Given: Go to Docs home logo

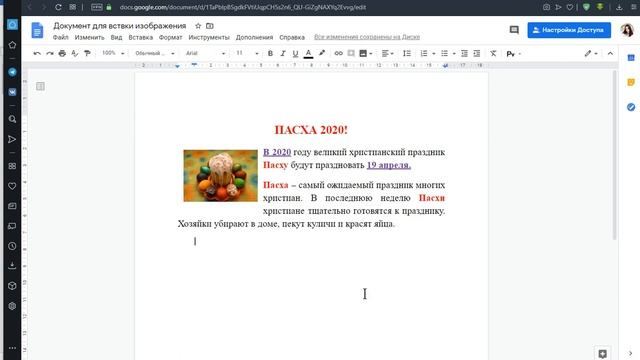Looking at the screenshot, I should (37, 30).
